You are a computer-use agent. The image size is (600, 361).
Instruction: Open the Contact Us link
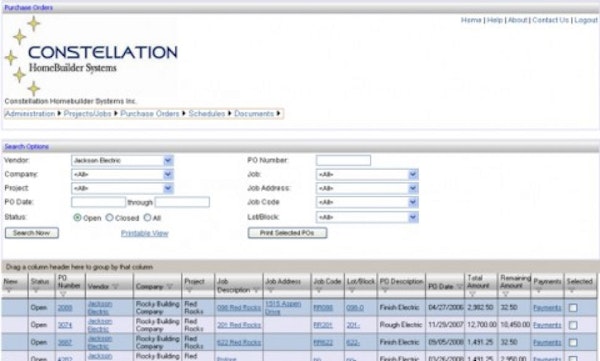pyautogui.click(x=551, y=20)
